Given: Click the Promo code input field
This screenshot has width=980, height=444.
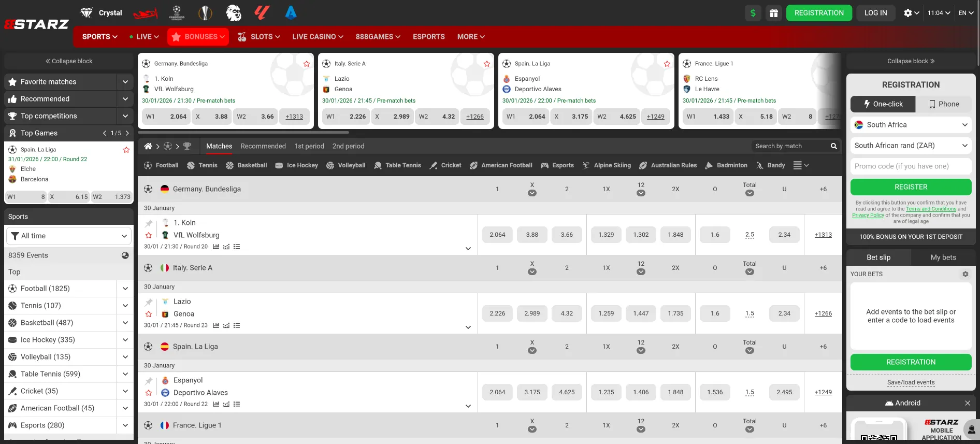Looking at the screenshot, I should click(x=911, y=166).
